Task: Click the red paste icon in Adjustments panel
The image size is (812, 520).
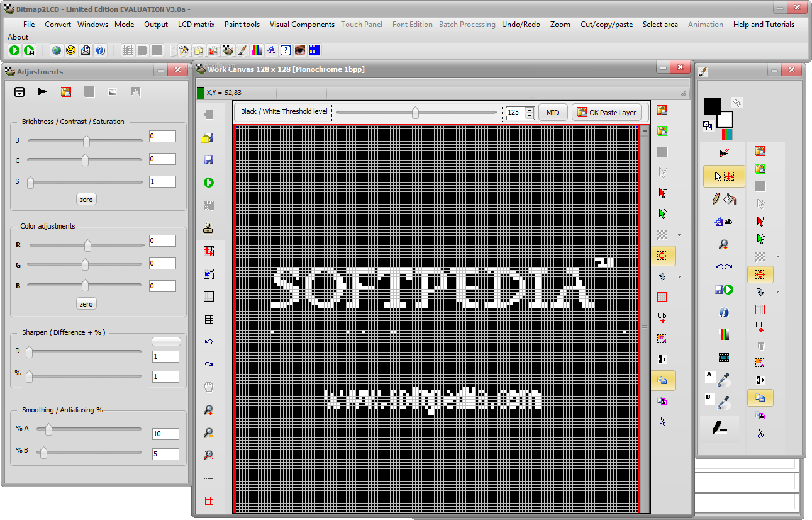Action: point(66,92)
